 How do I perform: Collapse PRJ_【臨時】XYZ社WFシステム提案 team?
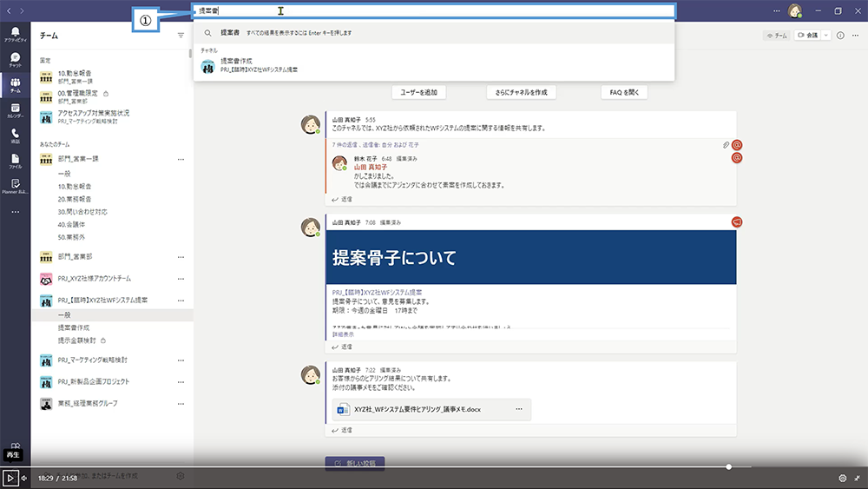click(102, 301)
